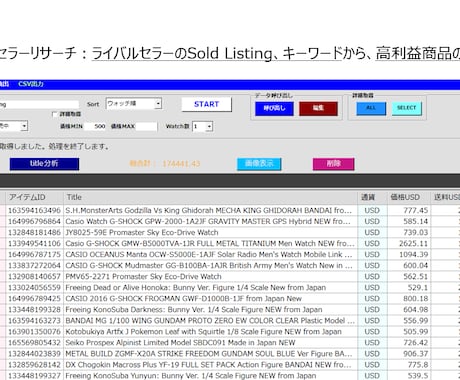The height and width of the screenshot is (380, 460).
Task: Select G-SHOCK Mudmaster GG-B100BA title cell
Action: [x=210, y=265]
